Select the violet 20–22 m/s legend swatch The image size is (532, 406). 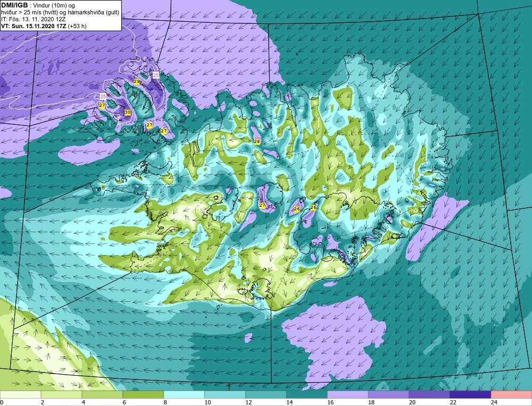(x=429, y=395)
